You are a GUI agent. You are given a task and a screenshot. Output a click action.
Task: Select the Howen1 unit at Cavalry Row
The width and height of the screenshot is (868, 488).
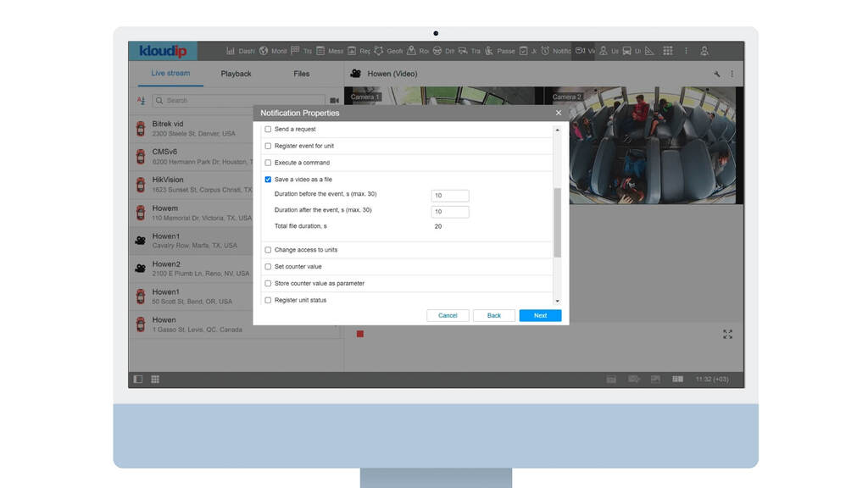pos(192,241)
